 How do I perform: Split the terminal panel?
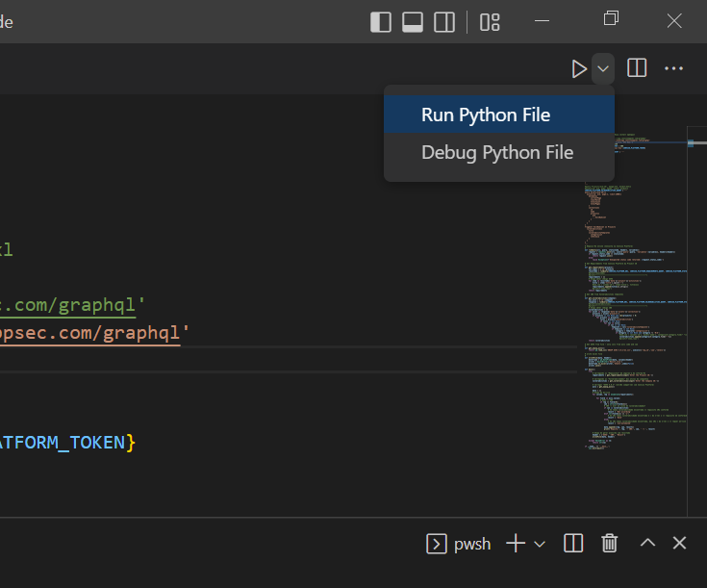[x=573, y=544]
